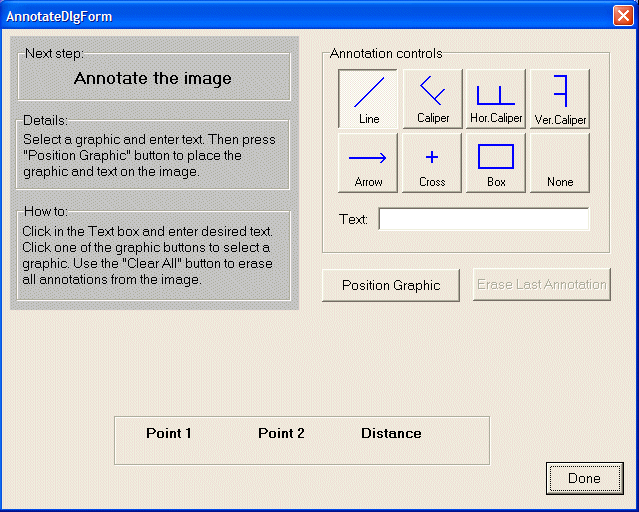Image resolution: width=639 pixels, height=512 pixels.
Task: Click the Distance column label
Action: 391,433
